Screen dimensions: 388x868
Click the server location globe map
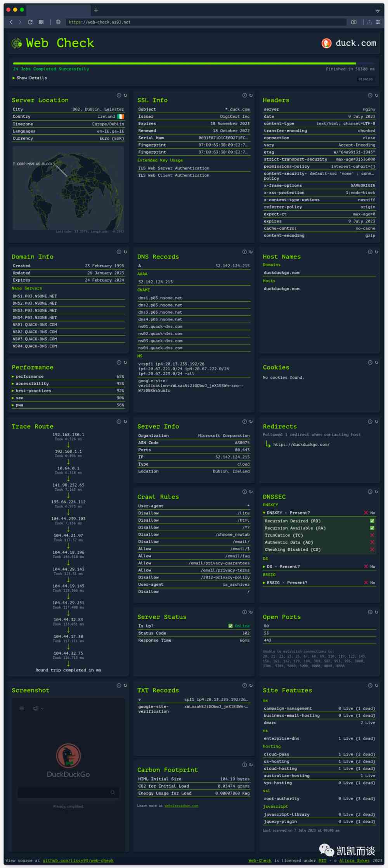[x=69, y=188]
